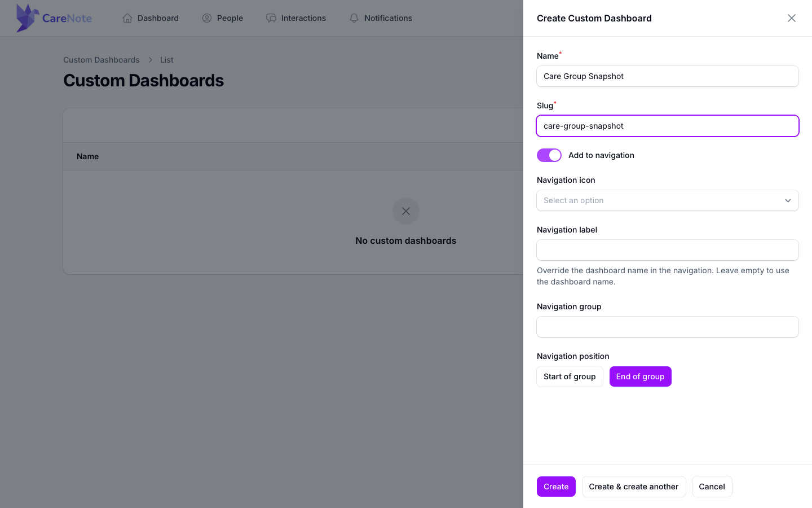Click the Slug input field
The width and height of the screenshot is (812, 508).
tap(668, 126)
